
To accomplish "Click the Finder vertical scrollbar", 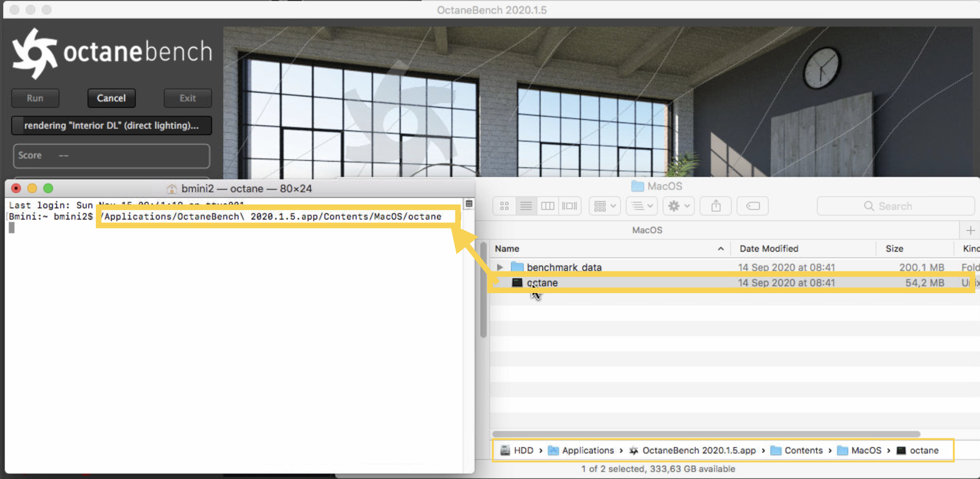I will 483,290.
